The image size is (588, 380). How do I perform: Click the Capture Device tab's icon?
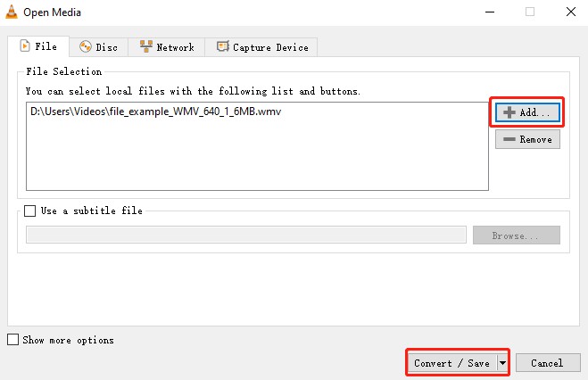(222, 47)
